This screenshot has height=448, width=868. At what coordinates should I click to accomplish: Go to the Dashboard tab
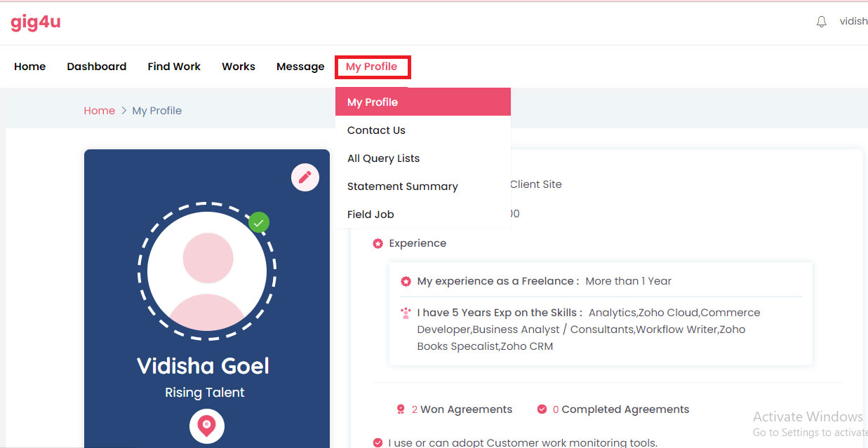97,67
